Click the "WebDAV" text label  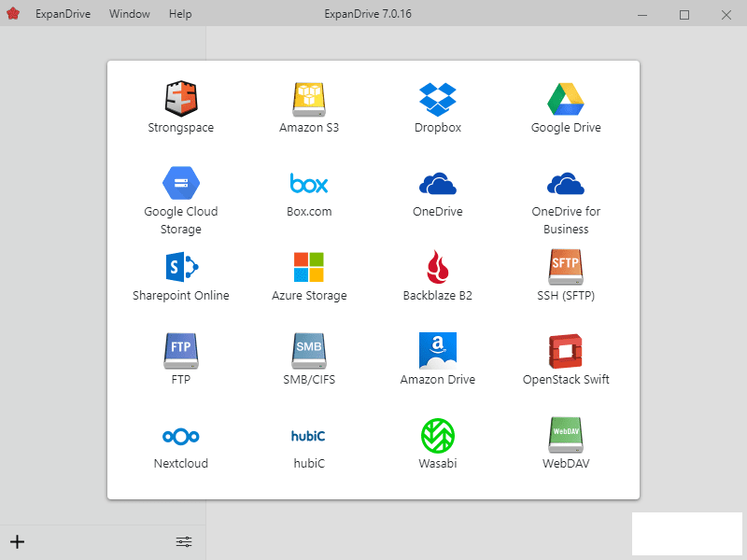pyautogui.click(x=566, y=463)
